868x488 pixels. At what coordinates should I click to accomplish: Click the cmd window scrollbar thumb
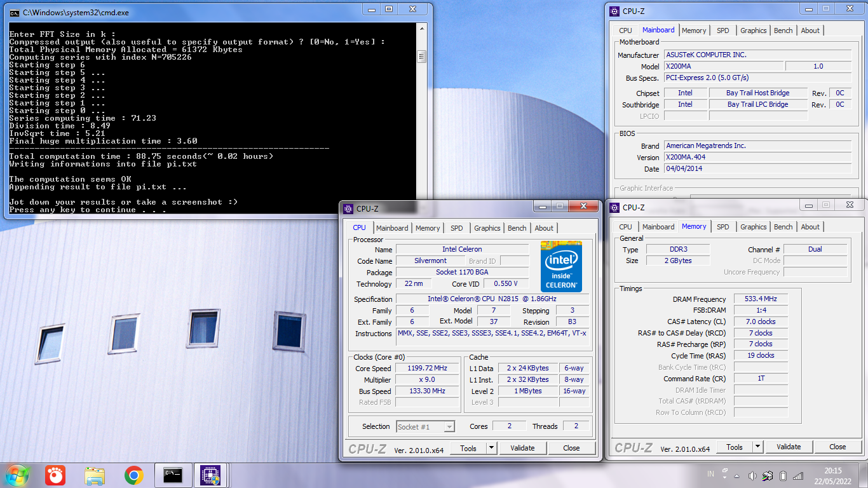(421, 57)
